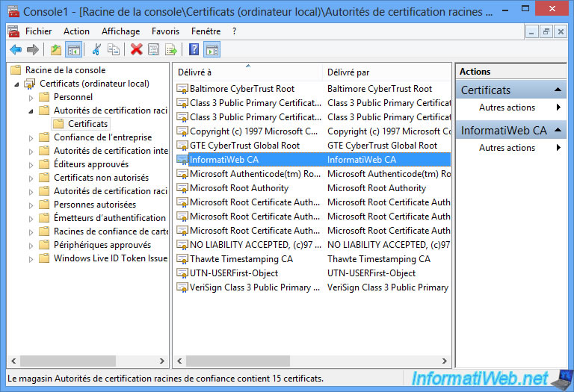Click the Microsoft Root Authority certificate icon
The height and width of the screenshot is (392, 574).
[182, 188]
